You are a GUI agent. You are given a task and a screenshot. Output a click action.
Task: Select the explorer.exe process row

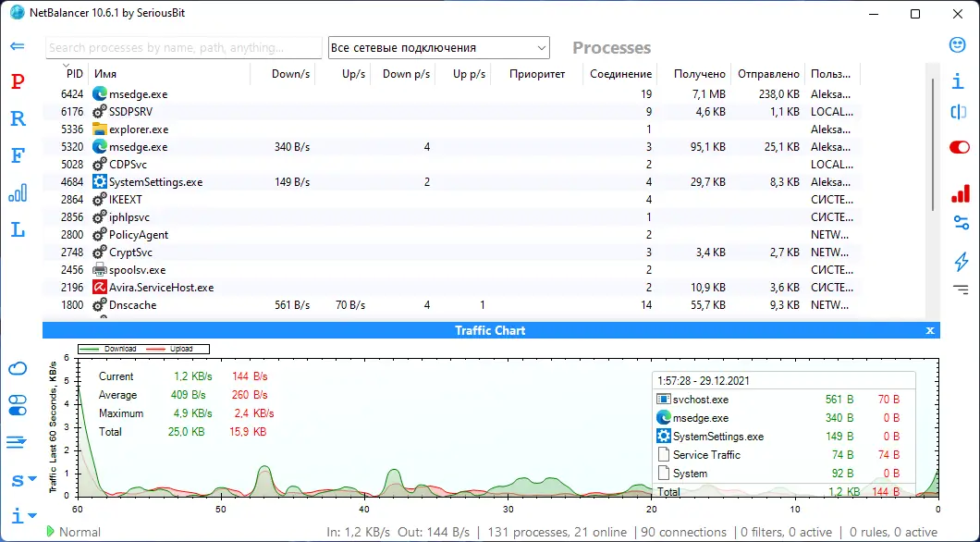452,129
